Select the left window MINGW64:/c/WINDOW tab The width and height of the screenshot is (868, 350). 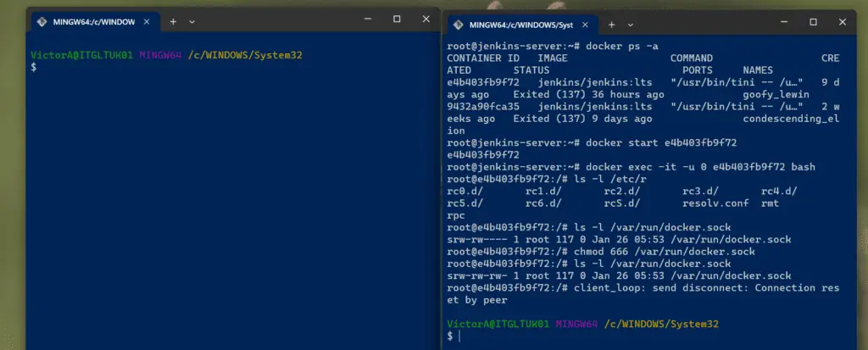tap(94, 22)
